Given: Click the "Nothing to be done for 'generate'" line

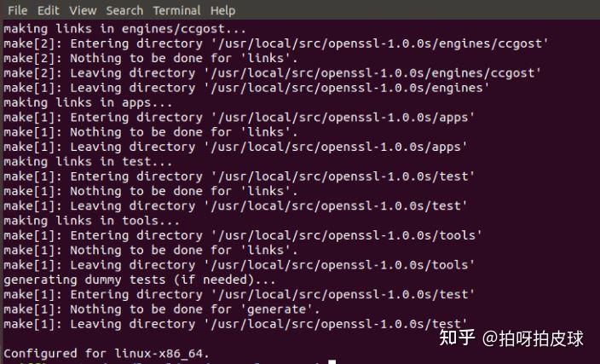Looking at the screenshot, I should coord(162,309).
